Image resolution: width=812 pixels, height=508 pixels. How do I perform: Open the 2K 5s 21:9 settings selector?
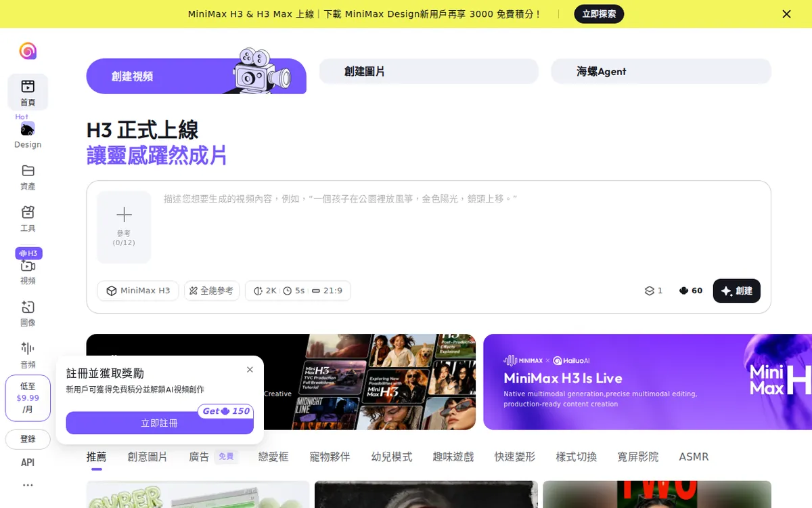pos(298,291)
